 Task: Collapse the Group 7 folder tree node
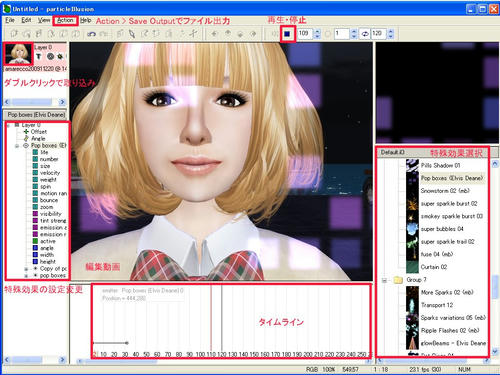click(384, 280)
